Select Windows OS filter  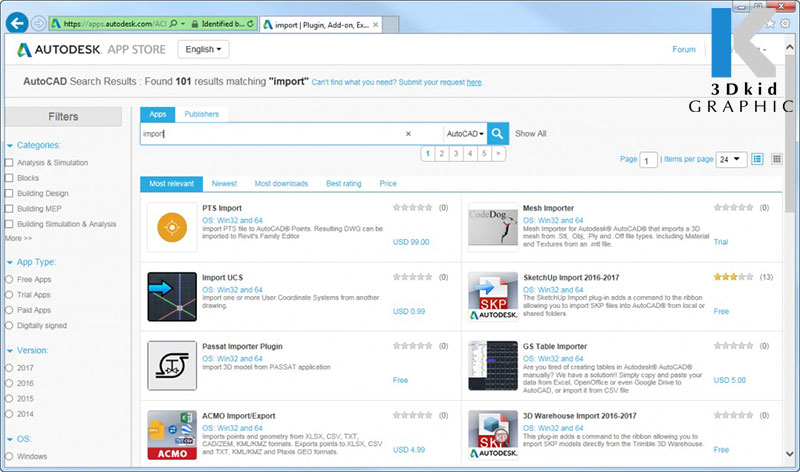pos(9,456)
